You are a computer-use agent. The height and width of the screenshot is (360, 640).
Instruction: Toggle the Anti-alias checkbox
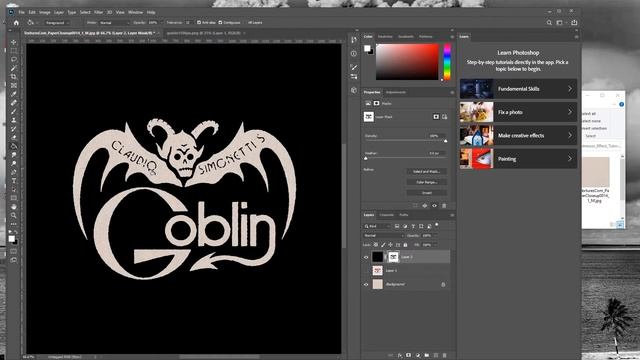coord(199,22)
